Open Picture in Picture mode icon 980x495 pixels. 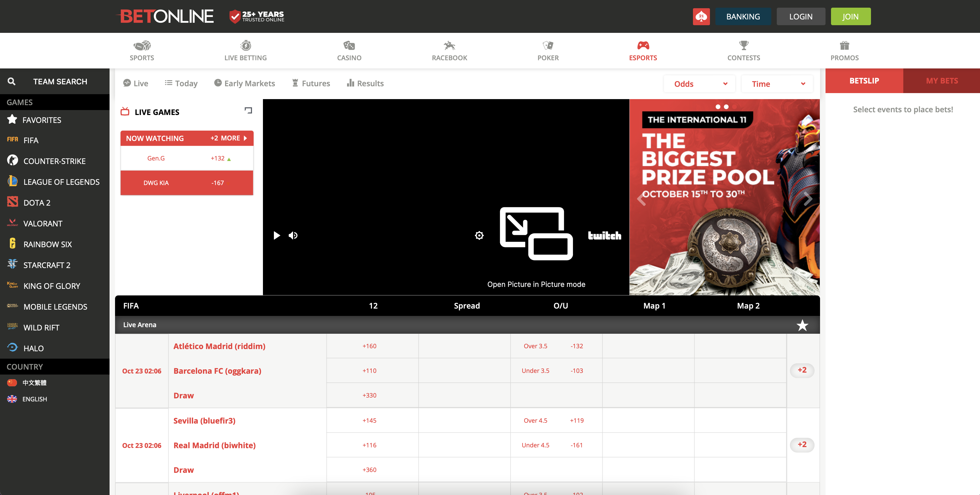(x=536, y=234)
